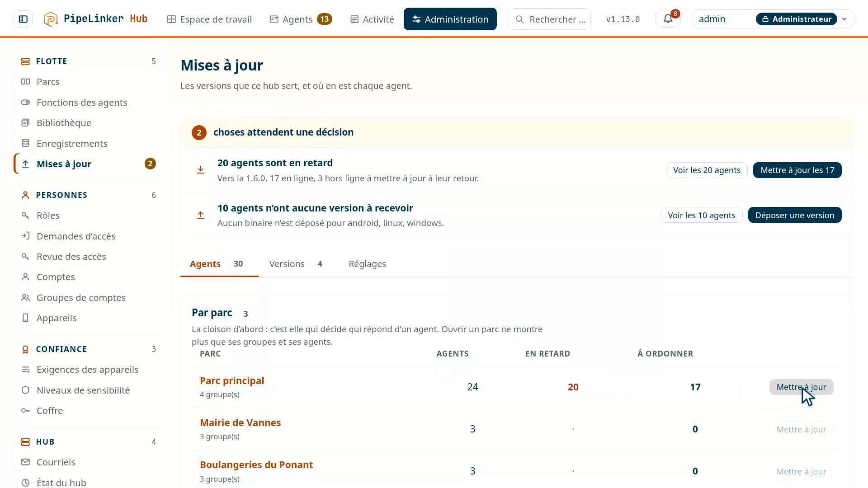Click Mettre à jour for Mairie de Vannes
This screenshot has height=488, width=868.
(x=801, y=429)
